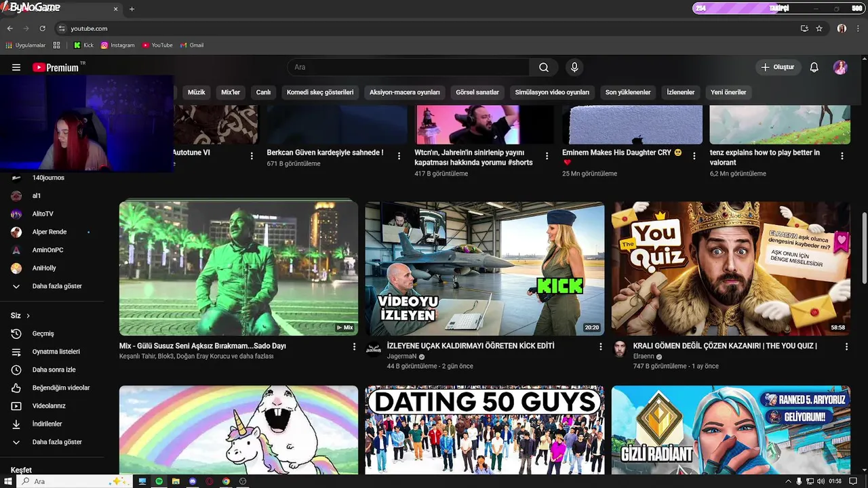
Task: Open options menu for Wtcn'in Jahrein shorts video
Action: [545, 156]
